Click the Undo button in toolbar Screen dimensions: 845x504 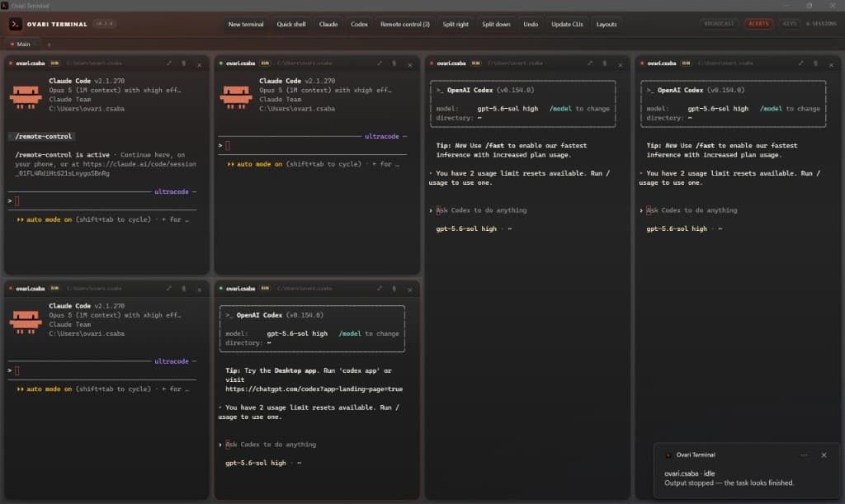tap(531, 24)
